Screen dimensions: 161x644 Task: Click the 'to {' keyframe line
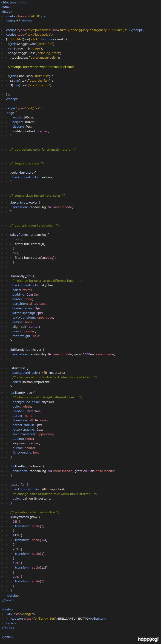tap(15, 253)
